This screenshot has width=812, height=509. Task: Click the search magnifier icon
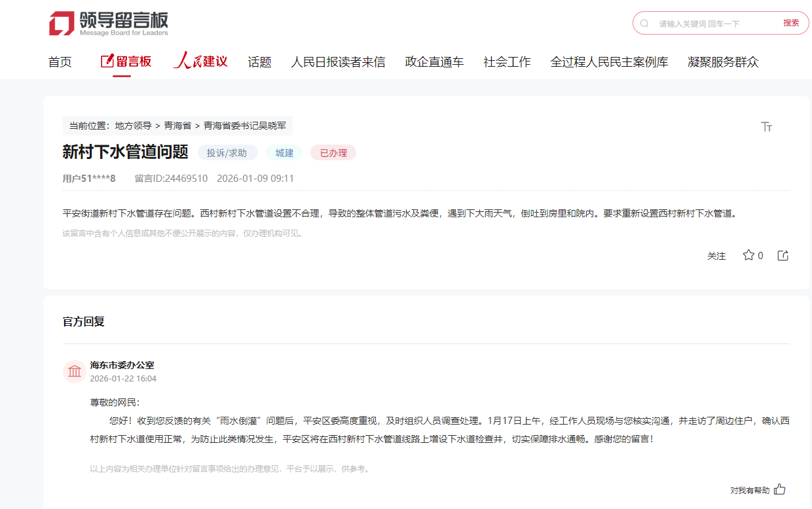click(644, 24)
